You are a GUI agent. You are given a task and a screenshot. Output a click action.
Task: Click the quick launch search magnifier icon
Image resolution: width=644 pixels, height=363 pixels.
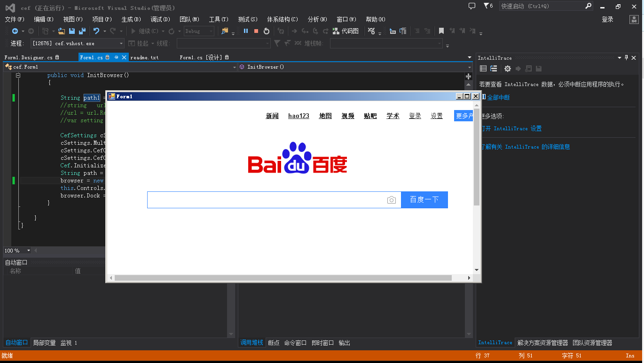[589, 6]
